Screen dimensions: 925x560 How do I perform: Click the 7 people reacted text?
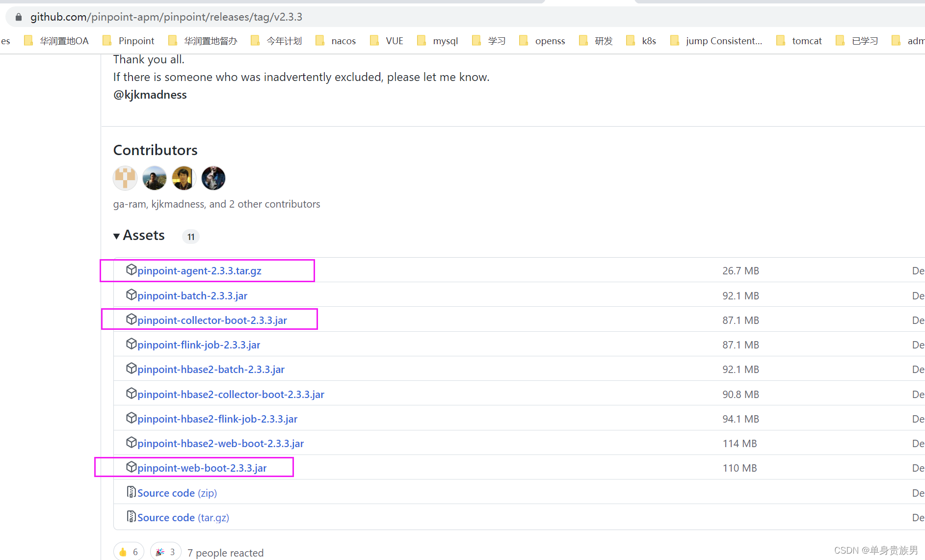[225, 553]
